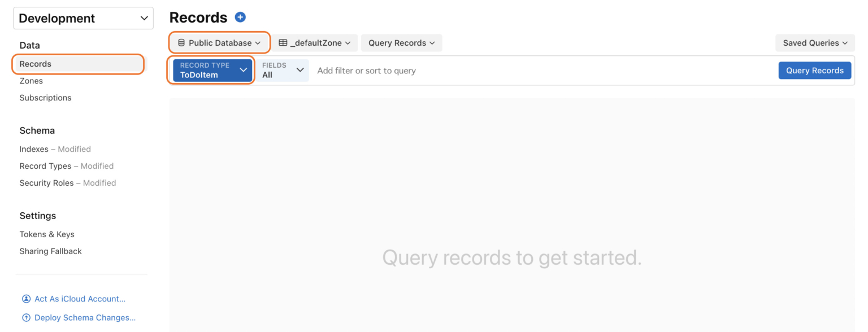Expand the Saved Queries dropdown
The height and width of the screenshot is (332, 868).
point(815,43)
